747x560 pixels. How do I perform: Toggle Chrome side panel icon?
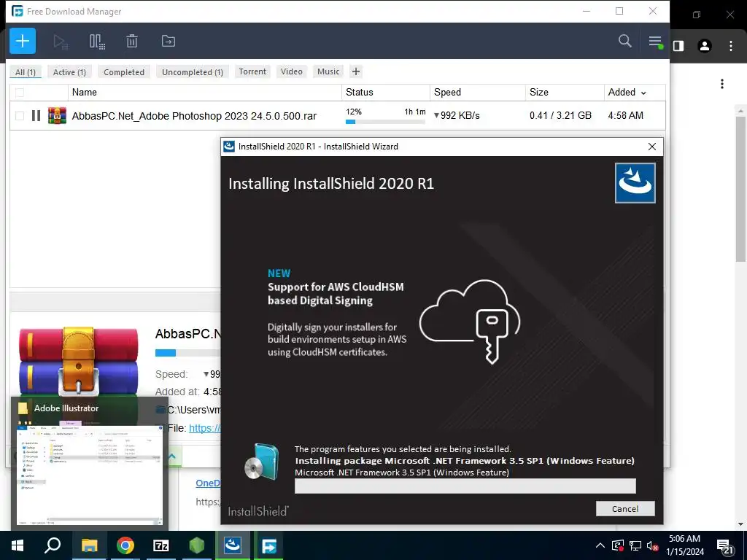pyautogui.click(x=678, y=46)
